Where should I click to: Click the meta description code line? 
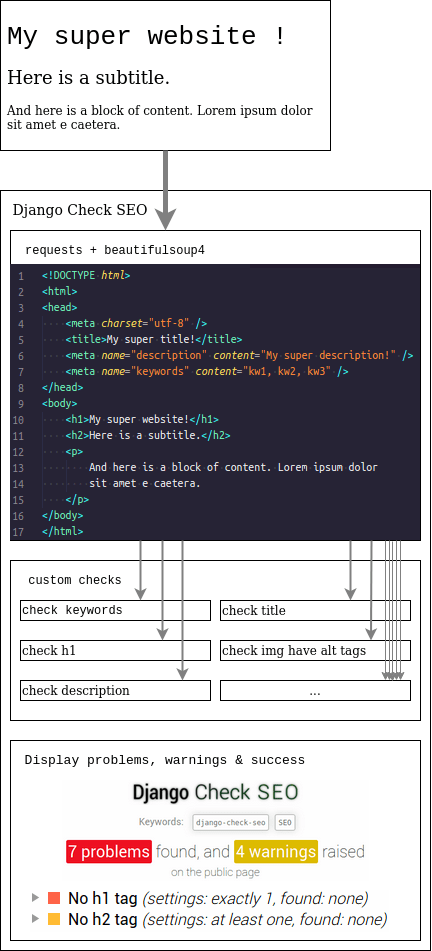(x=240, y=355)
